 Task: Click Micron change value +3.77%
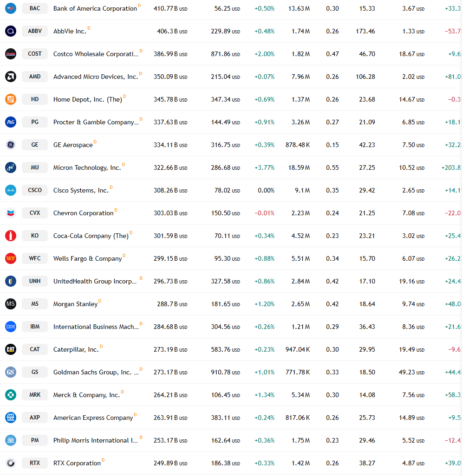click(x=264, y=167)
